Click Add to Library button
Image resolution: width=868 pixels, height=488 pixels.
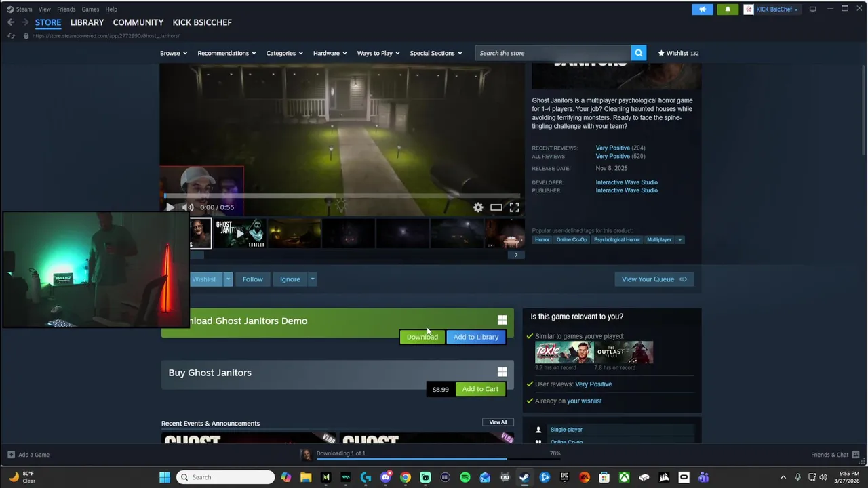tap(476, 337)
